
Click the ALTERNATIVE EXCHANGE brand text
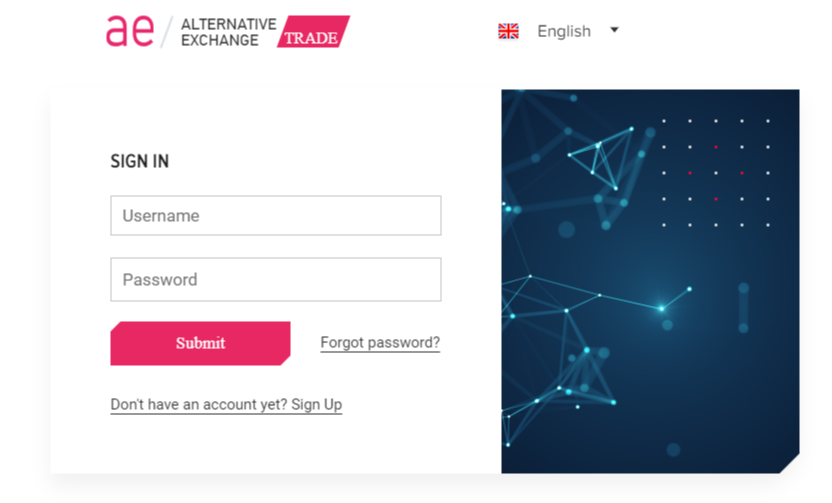pyautogui.click(x=228, y=32)
